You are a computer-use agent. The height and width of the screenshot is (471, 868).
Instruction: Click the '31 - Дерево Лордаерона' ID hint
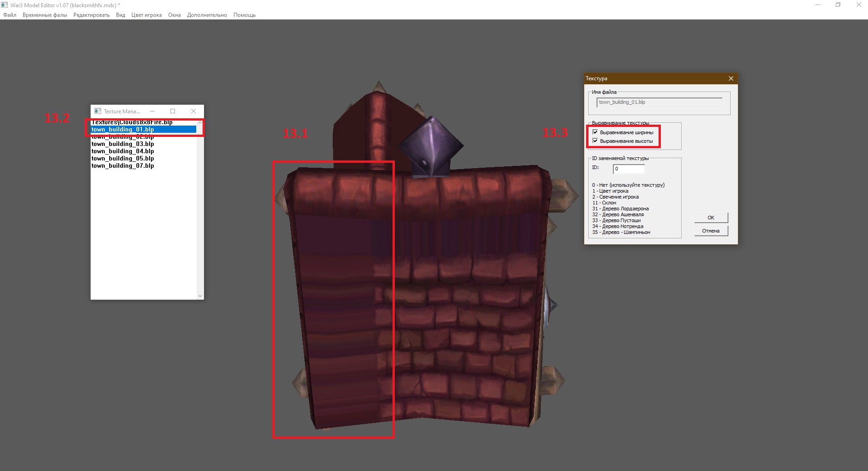[621, 209]
